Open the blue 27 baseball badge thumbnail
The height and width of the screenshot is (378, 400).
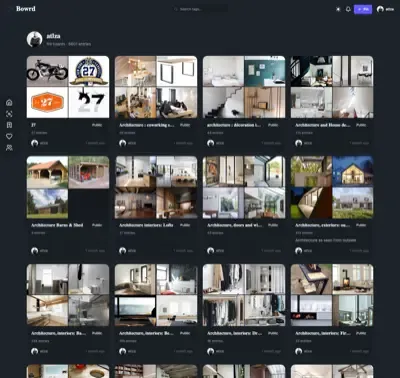coord(89,71)
